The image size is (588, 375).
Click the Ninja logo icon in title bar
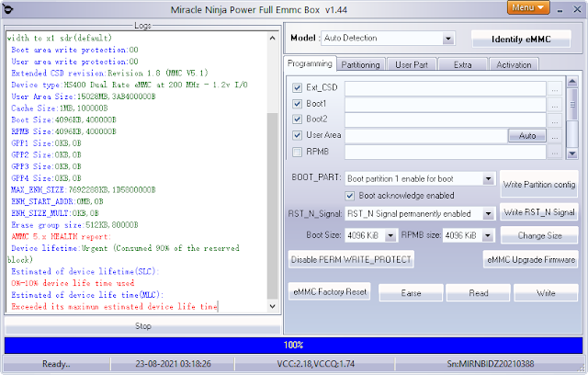pos(6,9)
